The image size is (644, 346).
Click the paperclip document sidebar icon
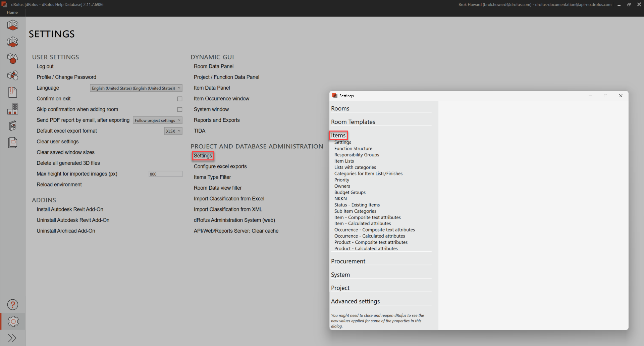[x=13, y=92]
